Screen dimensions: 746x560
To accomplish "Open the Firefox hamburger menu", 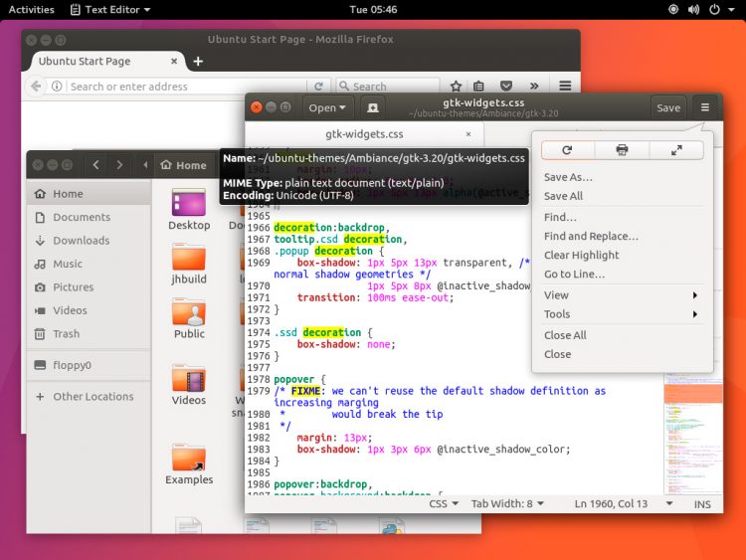I will (565, 87).
